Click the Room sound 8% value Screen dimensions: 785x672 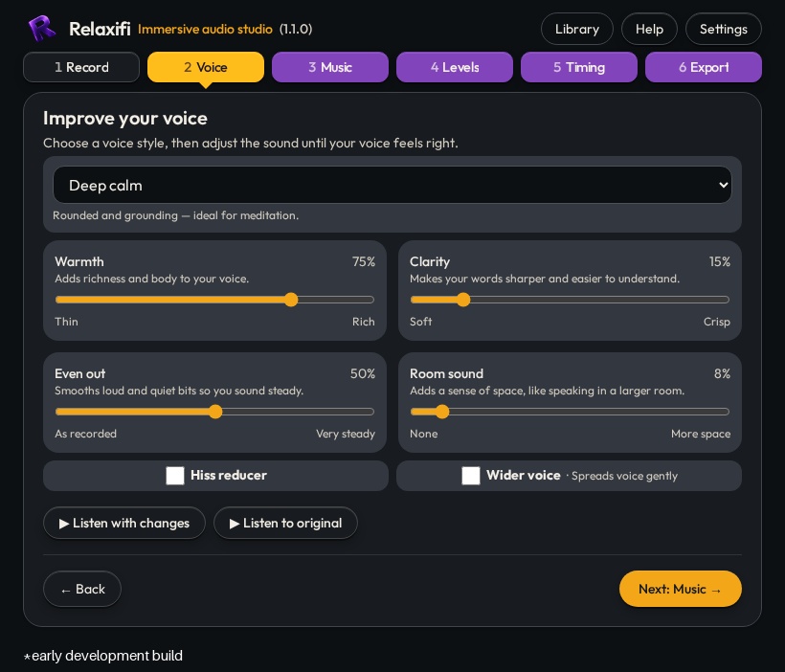722,373
